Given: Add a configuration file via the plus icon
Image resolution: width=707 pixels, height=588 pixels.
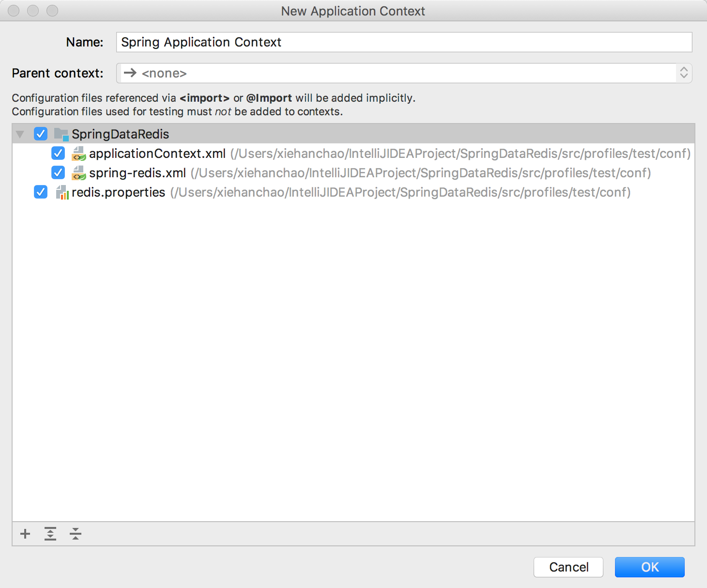Looking at the screenshot, I should (x=25, y=534).
